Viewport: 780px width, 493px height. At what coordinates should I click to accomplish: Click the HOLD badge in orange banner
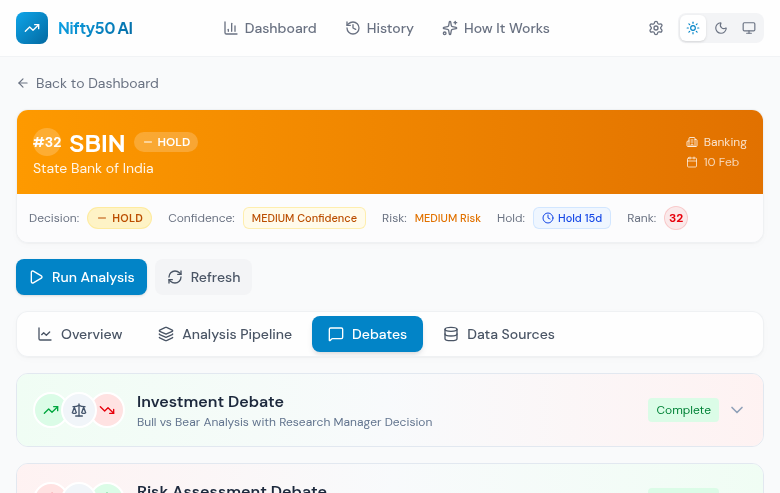[x=166, y=142]
